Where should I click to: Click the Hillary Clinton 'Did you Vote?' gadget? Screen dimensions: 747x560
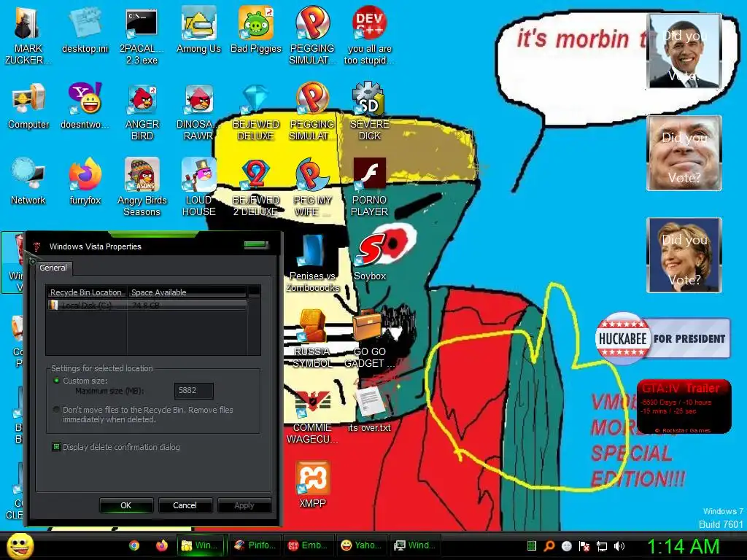(684, 254)
